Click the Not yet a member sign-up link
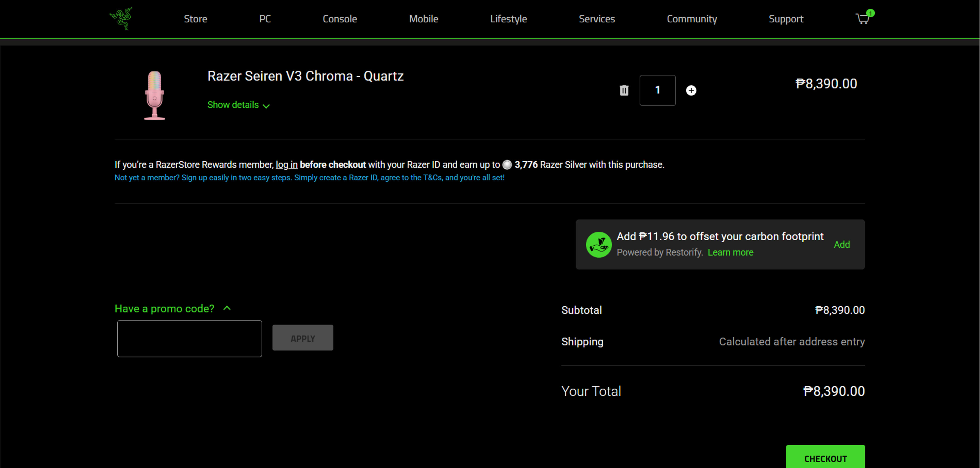980x468 pixels. click(x=309, y=178)
